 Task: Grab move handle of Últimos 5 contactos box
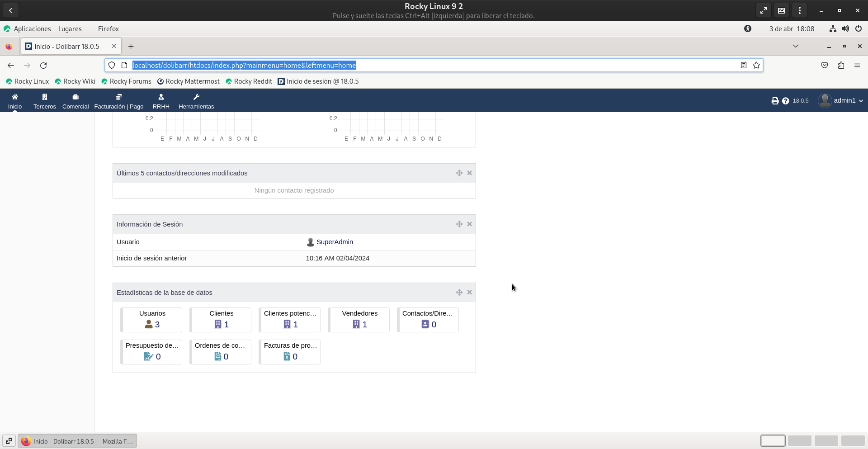coord(459,173)
